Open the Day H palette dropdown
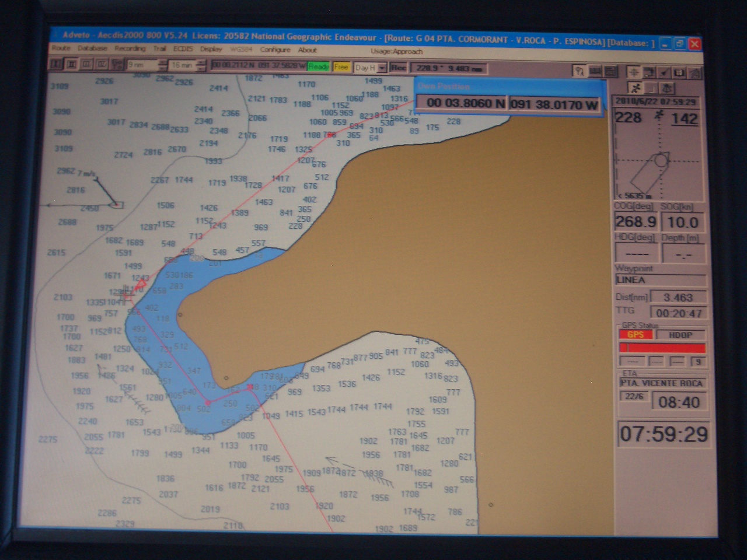This screenshot has width=747, height=560. pyautogui.click(x=382, y=68)
